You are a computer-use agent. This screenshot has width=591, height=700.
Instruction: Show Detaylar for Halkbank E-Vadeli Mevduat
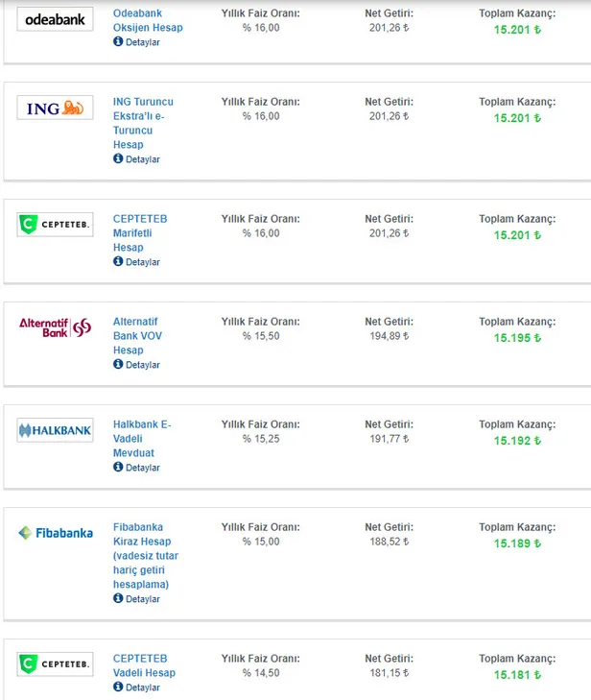coord(136,468)
